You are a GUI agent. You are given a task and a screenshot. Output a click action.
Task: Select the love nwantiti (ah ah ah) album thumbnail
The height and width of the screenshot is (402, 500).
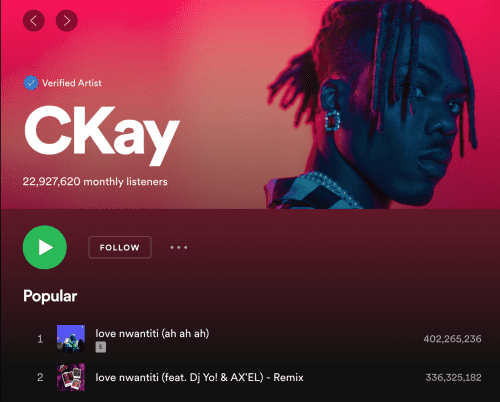tap(71, 339)
